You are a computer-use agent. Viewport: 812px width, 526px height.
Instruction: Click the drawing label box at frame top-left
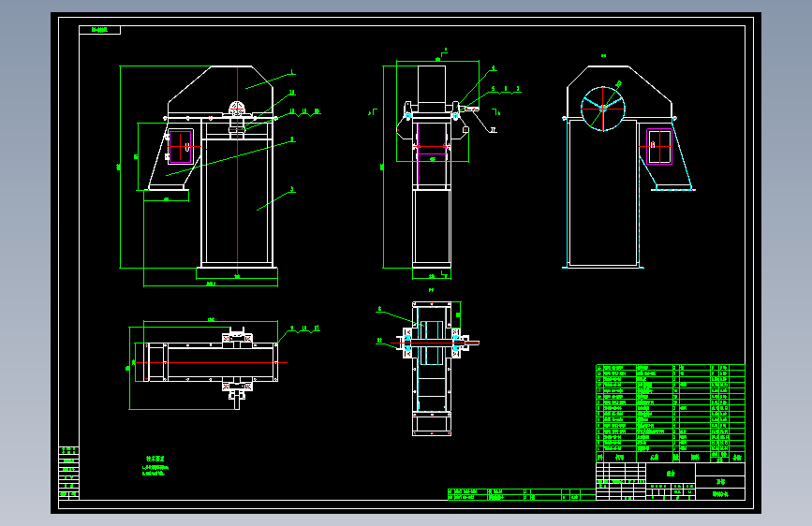point(100,30)
